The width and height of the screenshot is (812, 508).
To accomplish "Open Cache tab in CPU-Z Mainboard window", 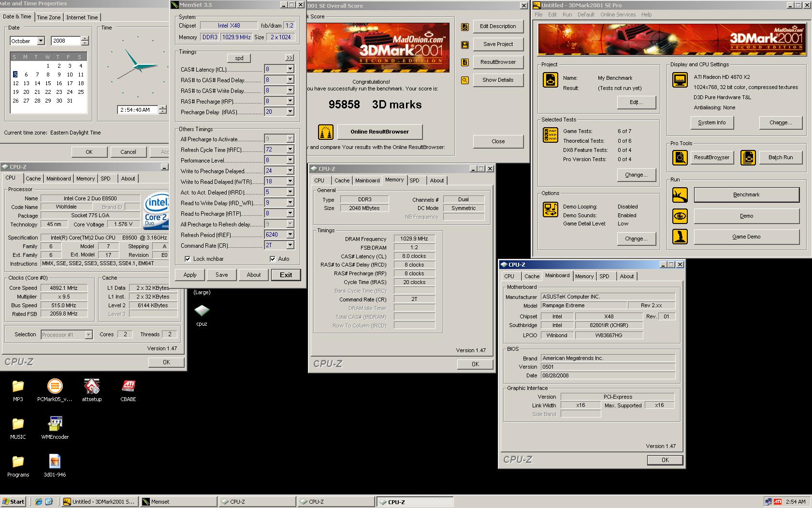I will [x=532, y=276].
